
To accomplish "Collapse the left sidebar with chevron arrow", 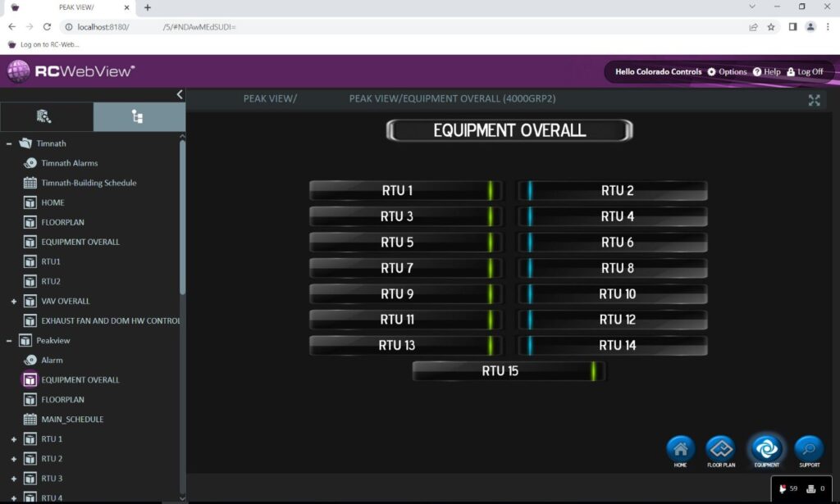I will (180, 94).
